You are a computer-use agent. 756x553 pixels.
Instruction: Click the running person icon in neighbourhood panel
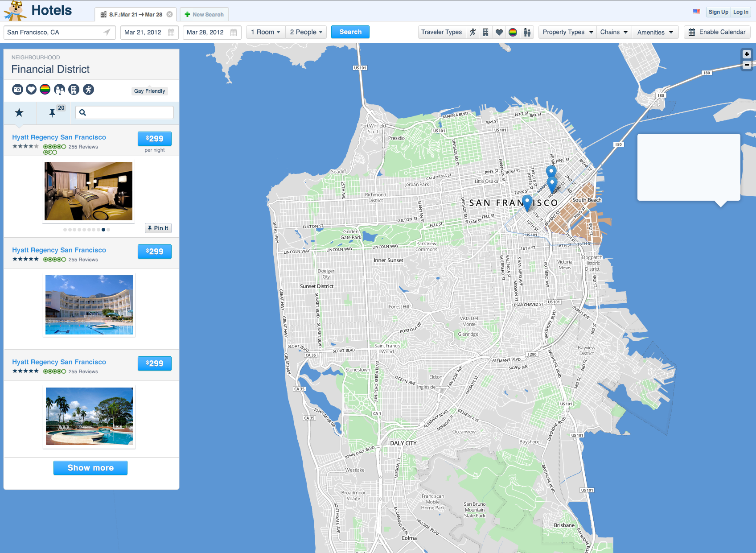(x=88, y=90)
